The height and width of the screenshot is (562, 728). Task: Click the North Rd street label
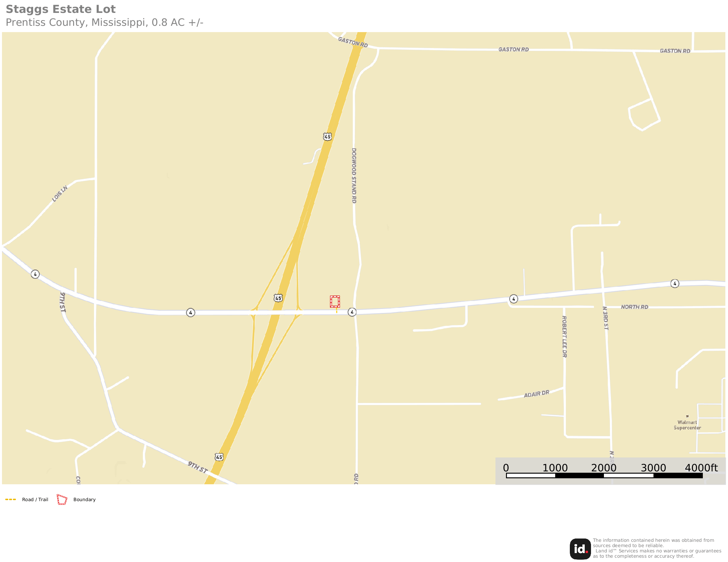pos(634,307)
